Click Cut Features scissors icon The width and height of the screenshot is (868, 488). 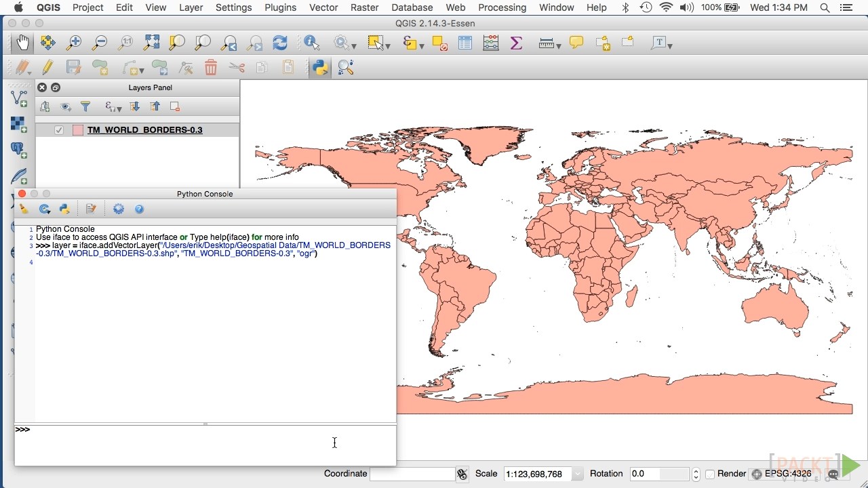(237, 67)
